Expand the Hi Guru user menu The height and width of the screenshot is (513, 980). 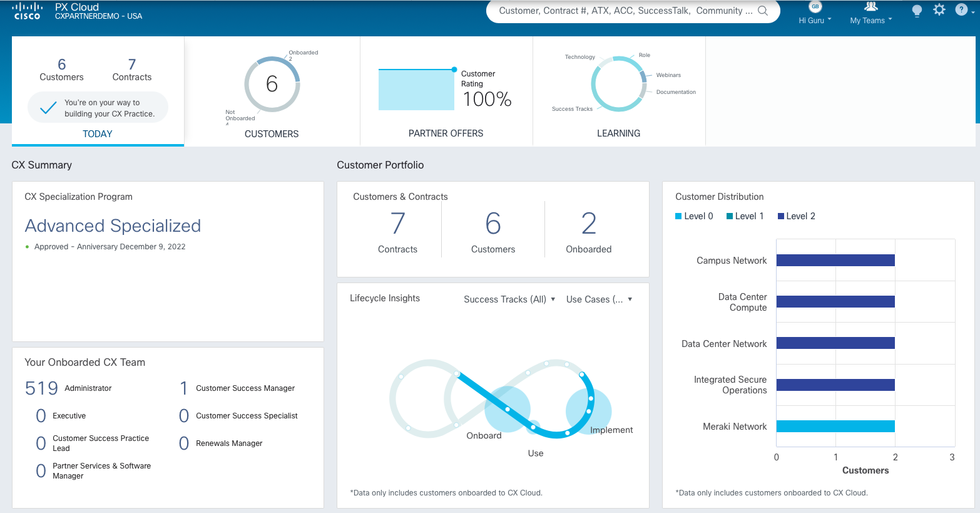pyautogui.click(x=815, y=20)
